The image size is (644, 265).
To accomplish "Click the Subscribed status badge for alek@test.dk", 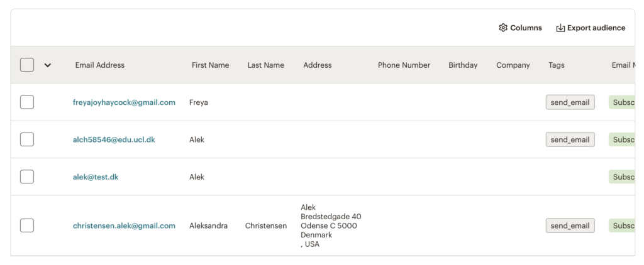I will click(x=624, y=176).
